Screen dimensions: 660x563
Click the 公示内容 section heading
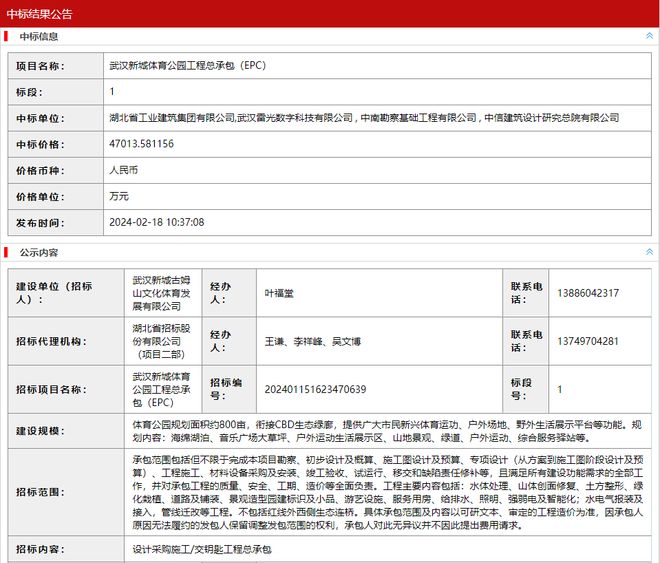coord(39,252)
